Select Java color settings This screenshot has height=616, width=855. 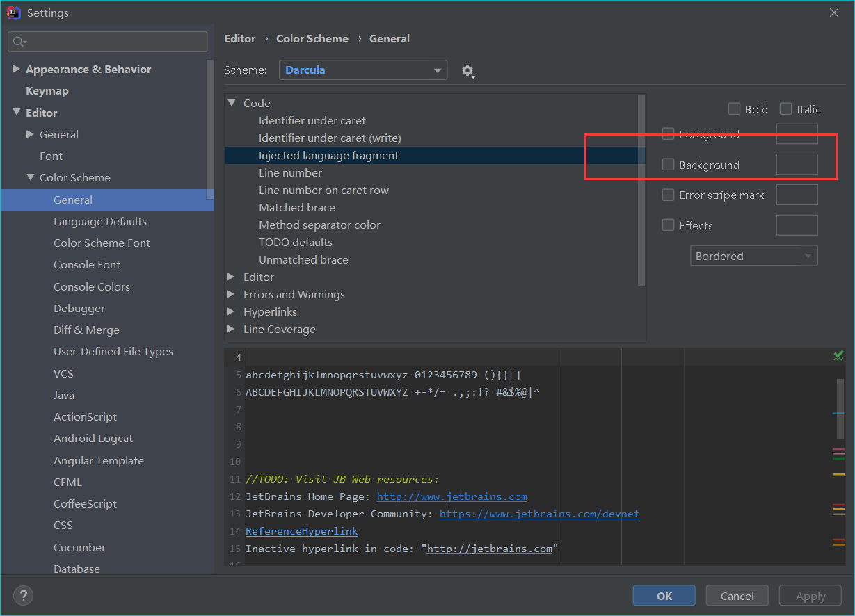pyautogui.click(x=64, y=396)
